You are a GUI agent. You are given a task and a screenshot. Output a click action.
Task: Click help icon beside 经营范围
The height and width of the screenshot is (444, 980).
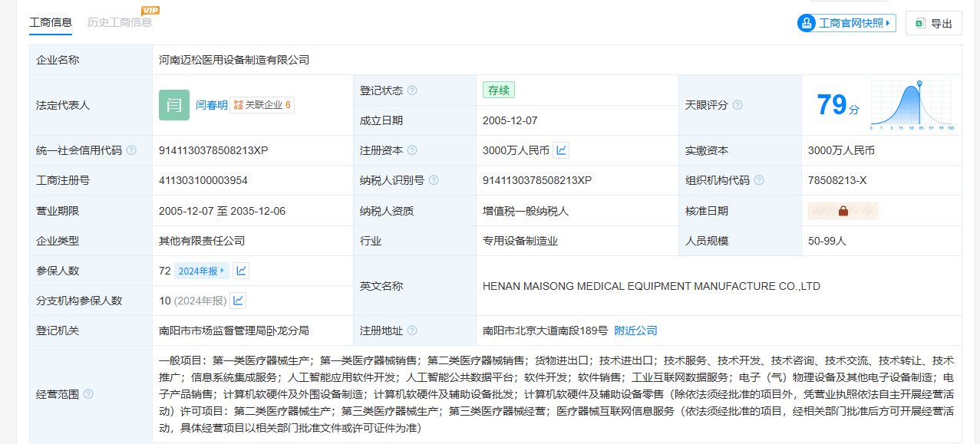click(88, 394)
